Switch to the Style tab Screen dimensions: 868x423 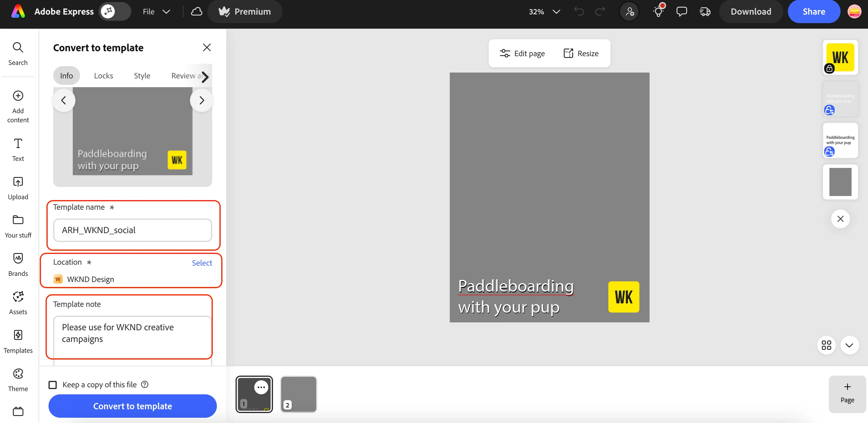tap(142, 75)
